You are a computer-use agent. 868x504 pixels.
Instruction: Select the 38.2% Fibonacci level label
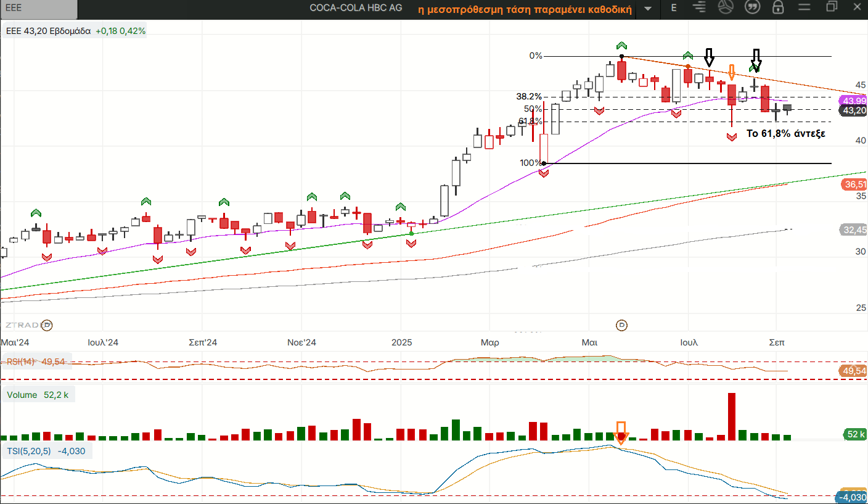point(529,96)
